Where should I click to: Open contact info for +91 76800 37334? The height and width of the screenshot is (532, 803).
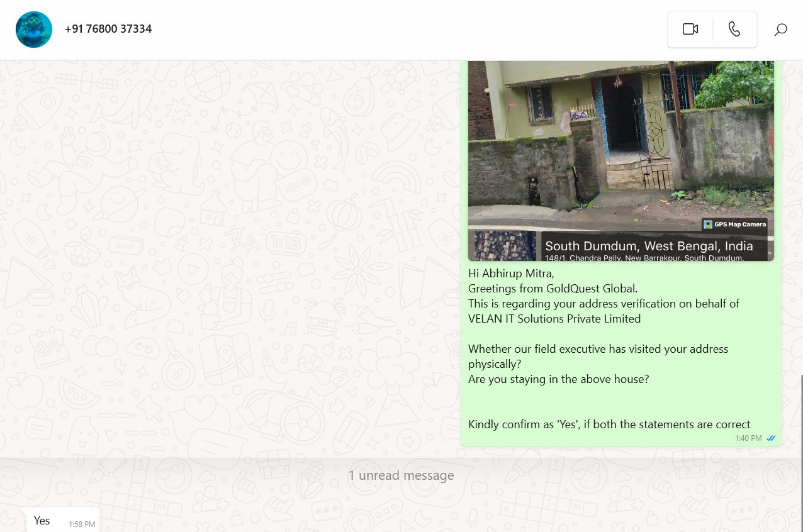[108, 29]
